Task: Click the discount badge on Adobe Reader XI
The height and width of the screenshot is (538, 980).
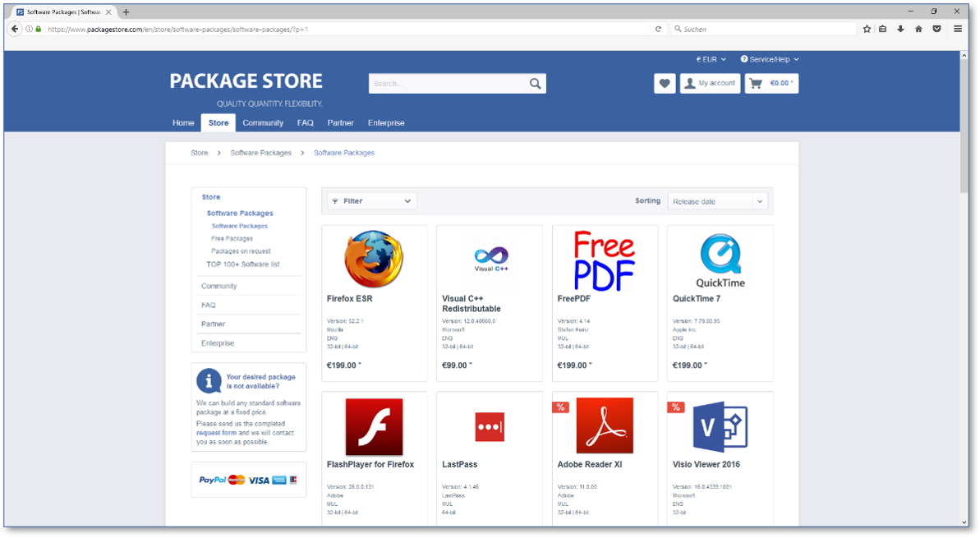Action: pyautogui.click(x=560, y=407)
